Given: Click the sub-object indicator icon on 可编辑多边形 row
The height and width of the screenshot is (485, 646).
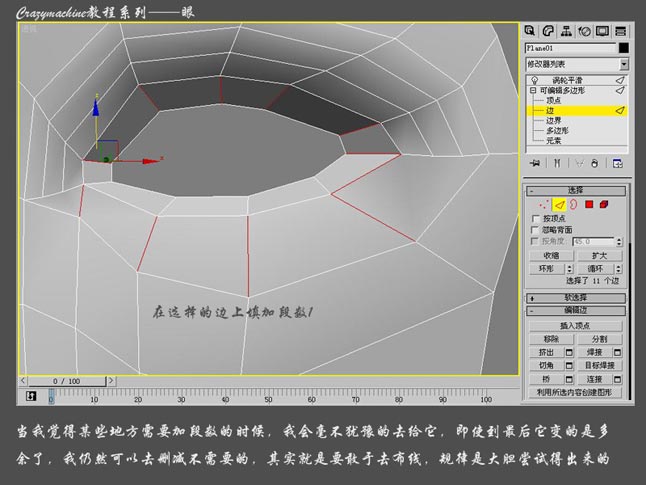Looking at the screenshot, I should coord(620,90).
